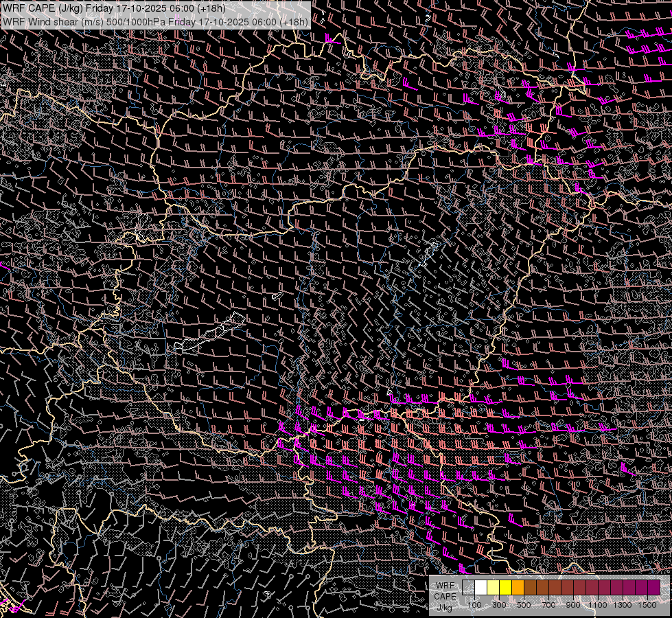The height and width of the screenshot is (618, 672).
Task: Click the CAPE label in the legend
Action: pyautogui.click(x=445, y=596)
